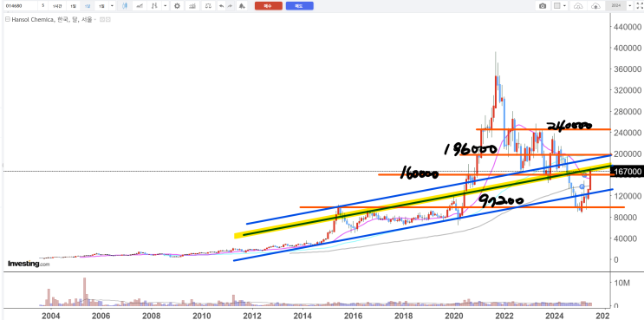The width and height of the screenshot is (644, 320).
Task: Click the indicator templates bar-chart icon
Action: coord(192,6)
